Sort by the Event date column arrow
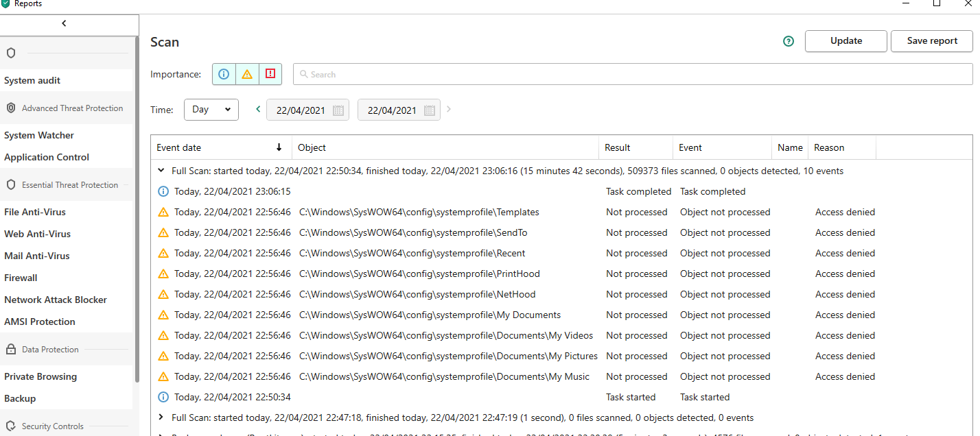This screenshot has height=436, width=980. click(279, 147)
